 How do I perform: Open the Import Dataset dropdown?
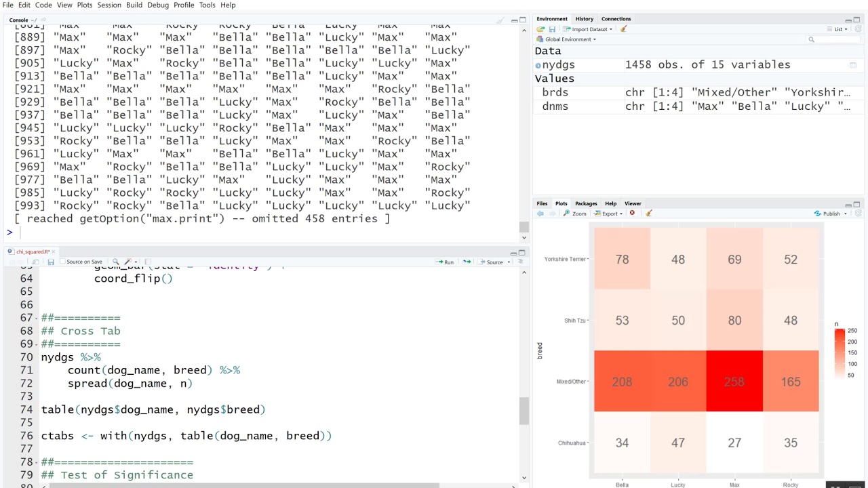[587, 29]
